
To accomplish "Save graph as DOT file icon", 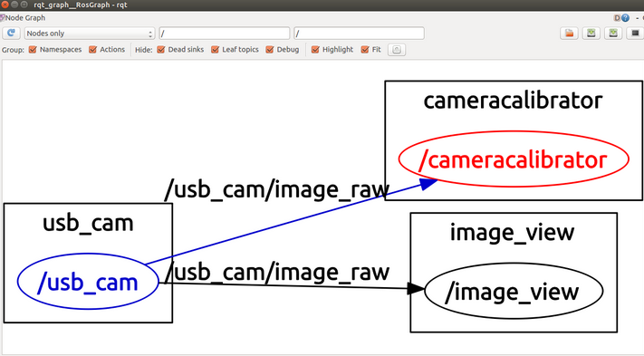I will tap(591, 34).
